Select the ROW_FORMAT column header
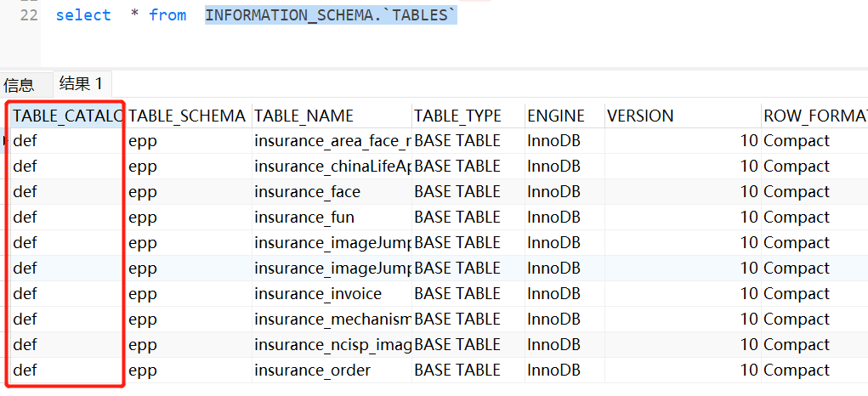The width and height of the screenshot is (868, 396). (x=814, y=116)
